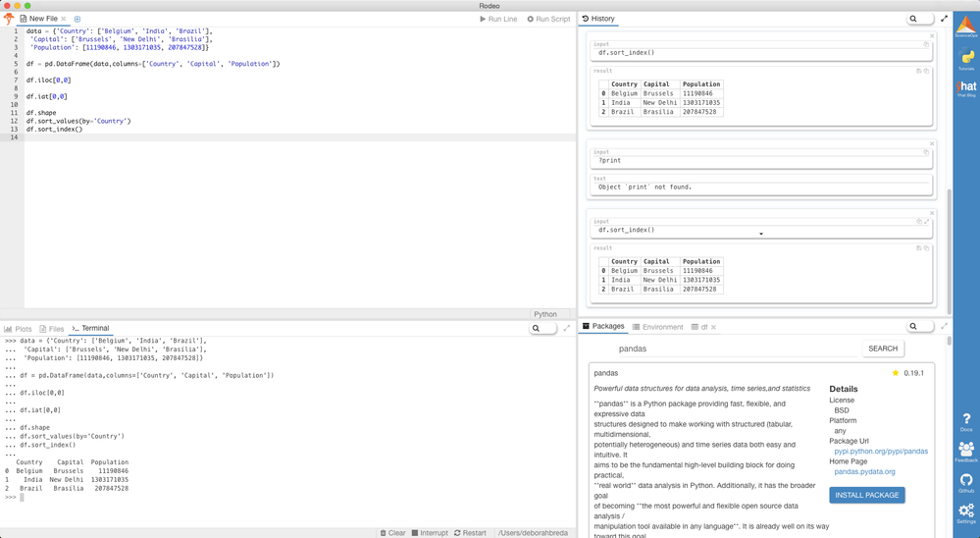The height and width of the screenshot is (538, 980).
Task: Open the Terminal panel search box
Action: (x=542, y=328)
